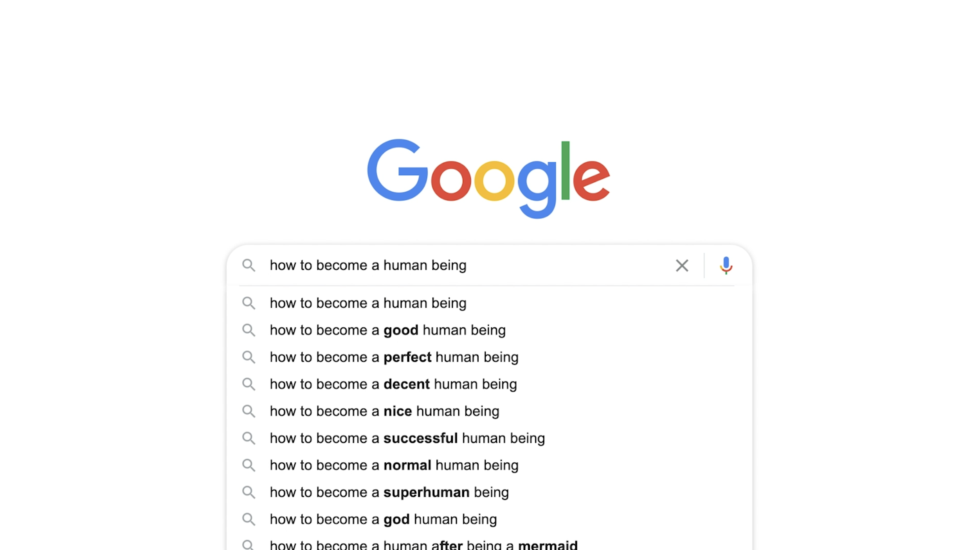Click the magnifier icon beside "god human being"
The height and width of the screenshot is (550, 980).
[249, 519]
